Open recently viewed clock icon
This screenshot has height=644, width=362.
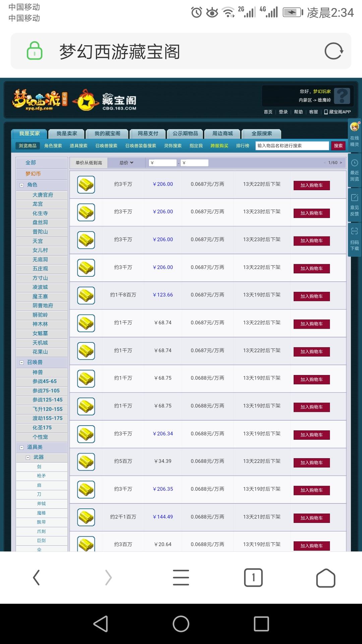point(355,163)
